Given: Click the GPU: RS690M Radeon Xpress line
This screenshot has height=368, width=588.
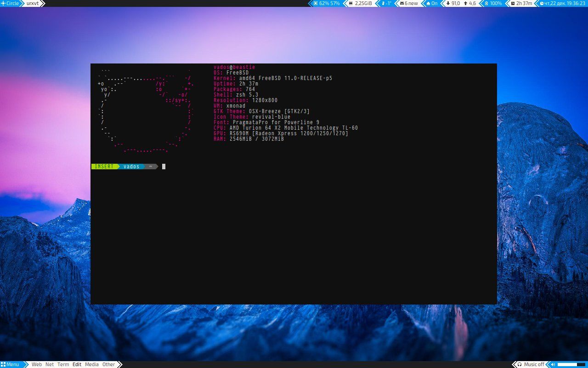Looking at the screenshot, I should click(x=281, y=133).
